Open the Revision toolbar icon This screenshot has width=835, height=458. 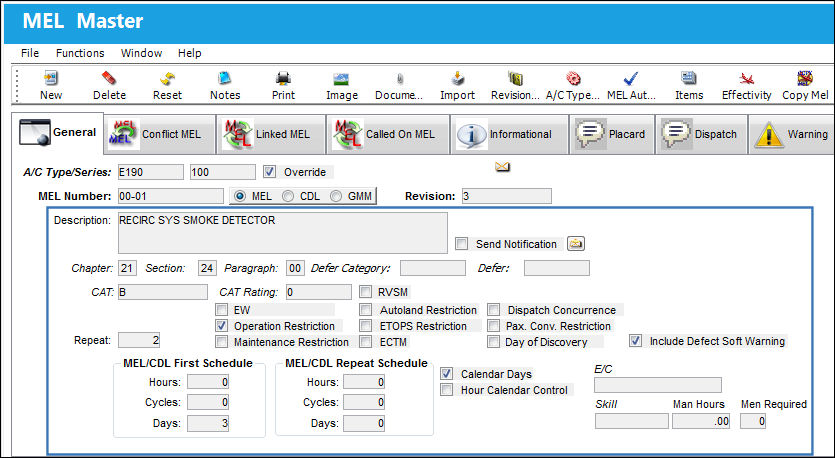click(515, 79)
